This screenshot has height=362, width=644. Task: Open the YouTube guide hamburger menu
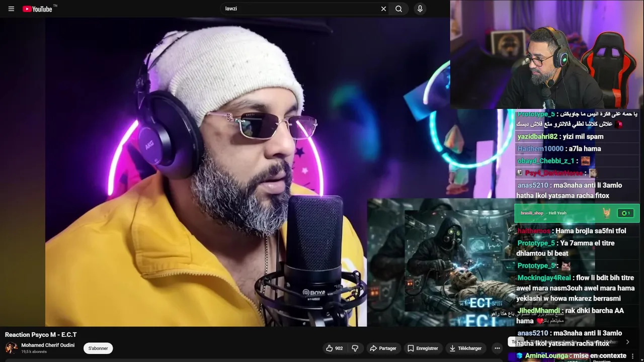click(11, 9)
